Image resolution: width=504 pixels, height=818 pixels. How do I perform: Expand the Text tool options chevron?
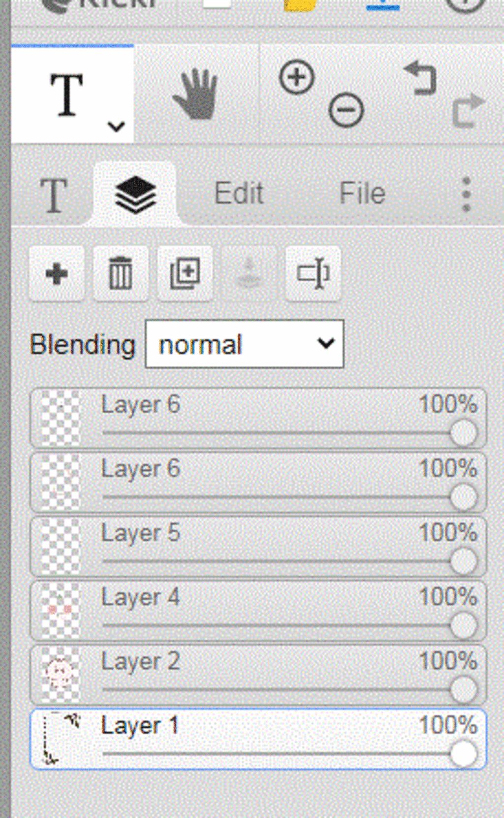point(116,127)
